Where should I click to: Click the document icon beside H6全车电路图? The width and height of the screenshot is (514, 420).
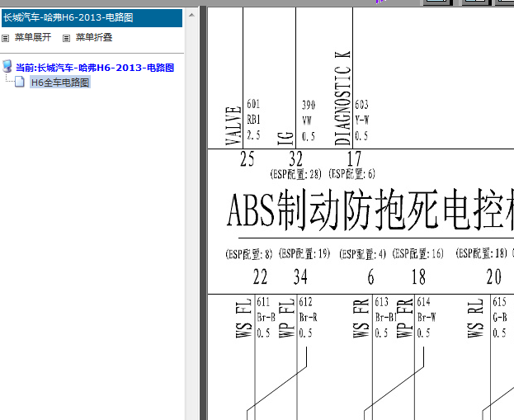point(20,82)
